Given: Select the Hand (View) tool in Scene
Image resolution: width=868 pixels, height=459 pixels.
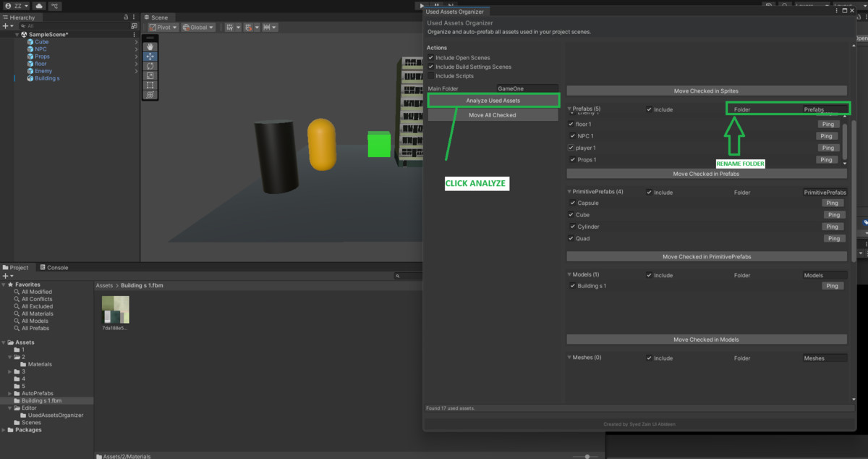Looking at the screenshot, I should tap(150, 47).
